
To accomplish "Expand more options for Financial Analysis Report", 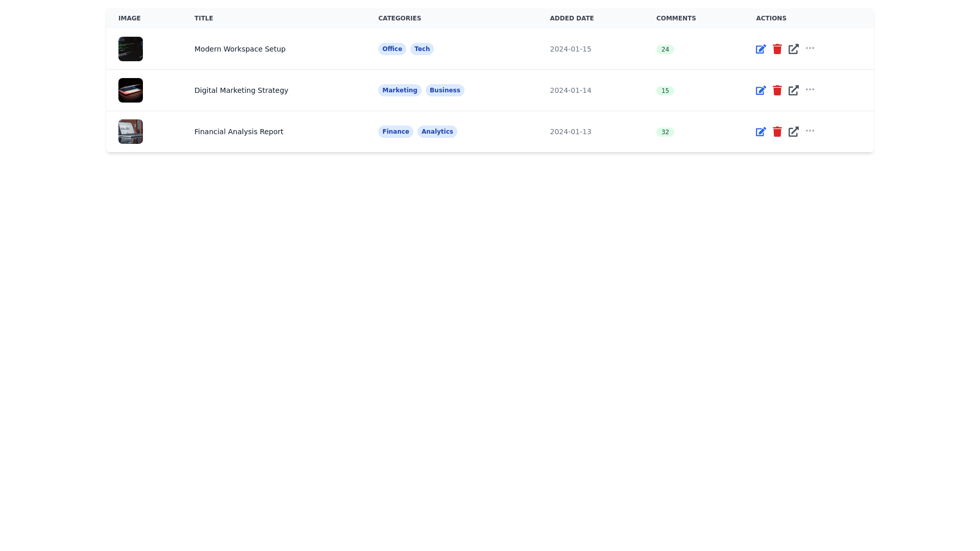I will point(810,131).
